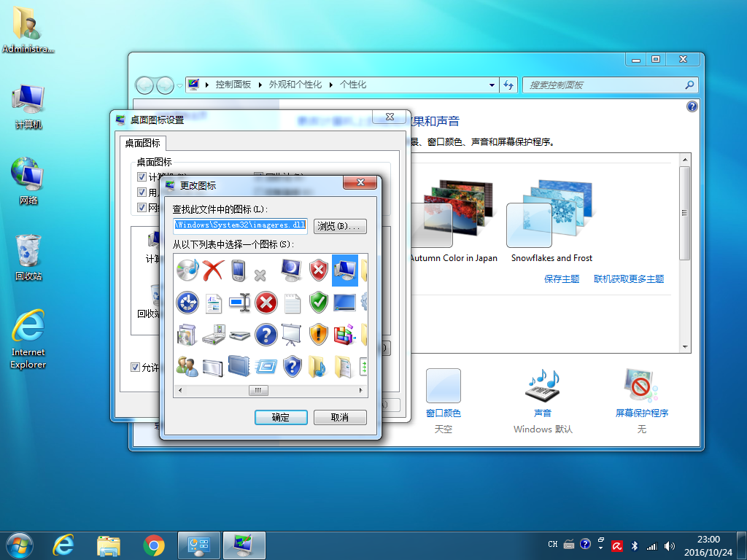
Task: Click 外观和个性化 breadcrumb item
Action: tap(295, 85)
